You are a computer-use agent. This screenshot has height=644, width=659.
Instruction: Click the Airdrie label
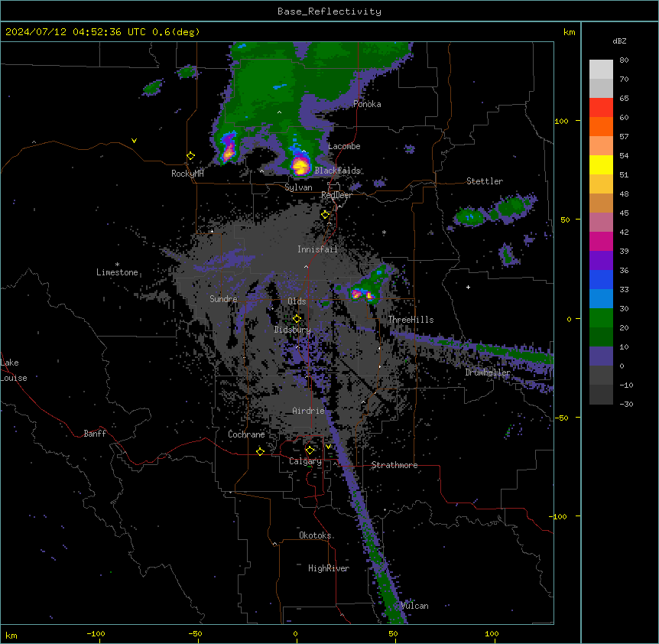pos(309,411)
